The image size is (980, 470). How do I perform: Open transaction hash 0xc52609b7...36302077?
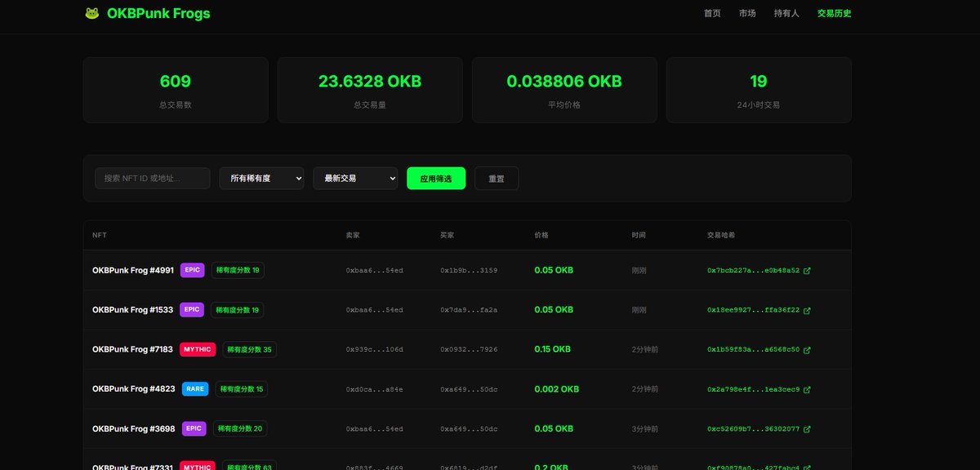pyautogui.click(x=753, y=428)
